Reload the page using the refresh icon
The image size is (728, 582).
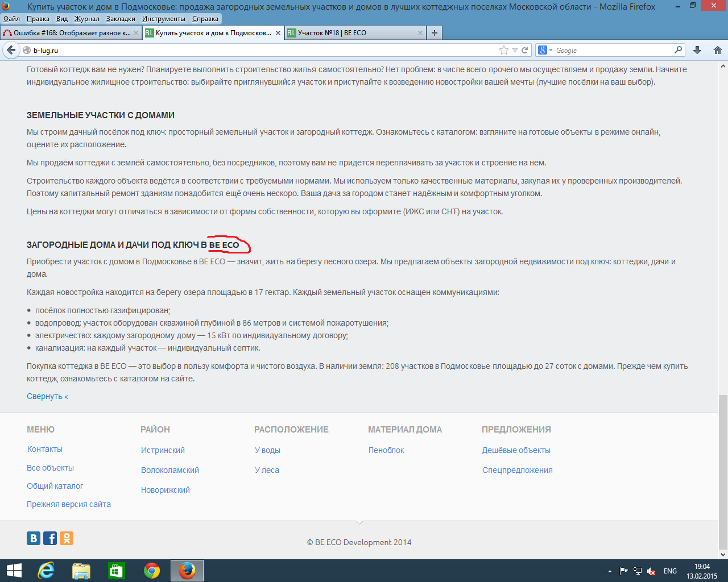point(525,50)
